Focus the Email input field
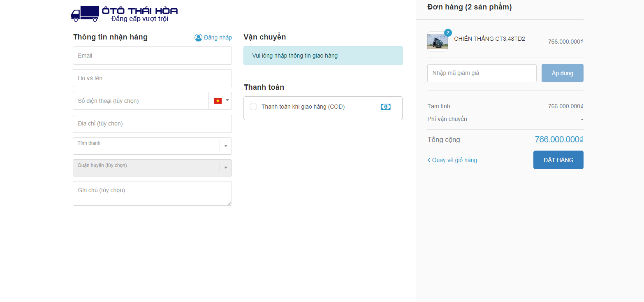This screenshot has height=302, width=644. (x=152, y=56)
